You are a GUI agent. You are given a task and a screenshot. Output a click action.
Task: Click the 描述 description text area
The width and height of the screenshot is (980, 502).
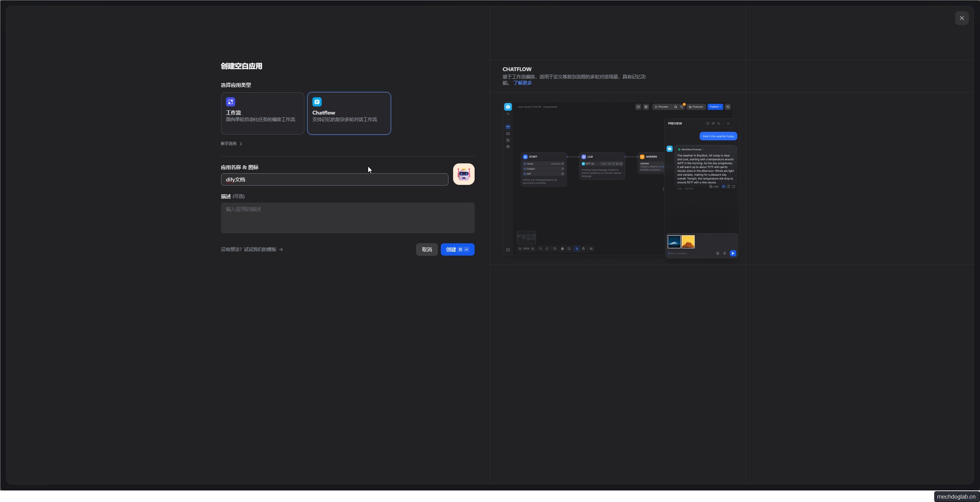coord(347,218)
